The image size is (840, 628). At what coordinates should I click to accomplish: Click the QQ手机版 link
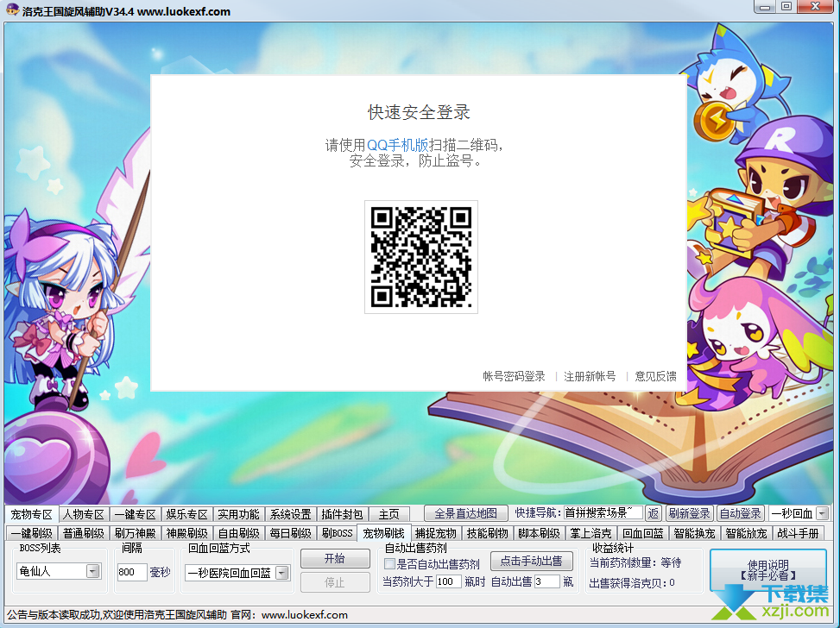pyautogui.click(x=397, y=145)
